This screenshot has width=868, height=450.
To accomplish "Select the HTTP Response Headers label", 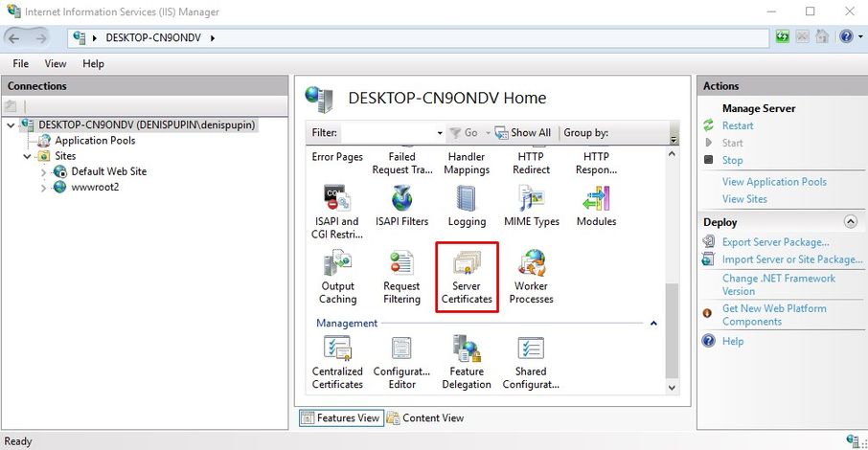I will (596, 164).
